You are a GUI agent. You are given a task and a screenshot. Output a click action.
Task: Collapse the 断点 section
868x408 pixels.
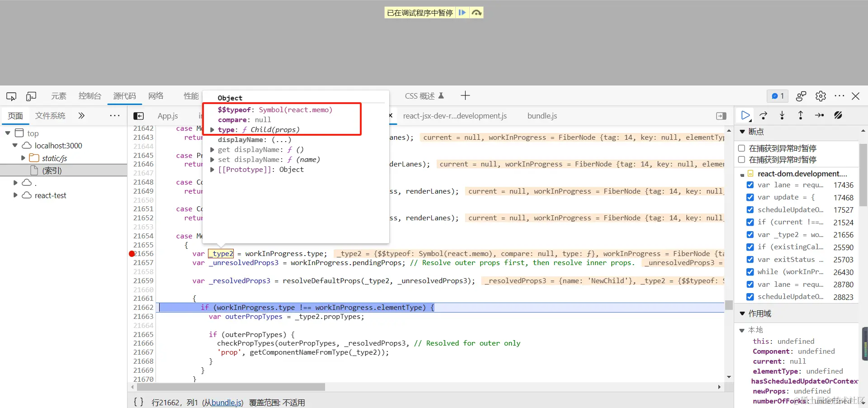coord(742,132)
